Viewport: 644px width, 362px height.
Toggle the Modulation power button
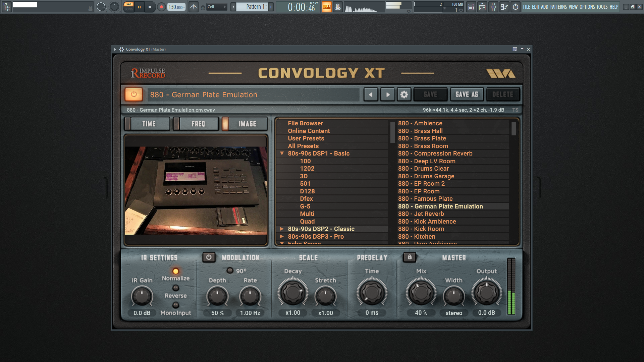pos(209,257)
